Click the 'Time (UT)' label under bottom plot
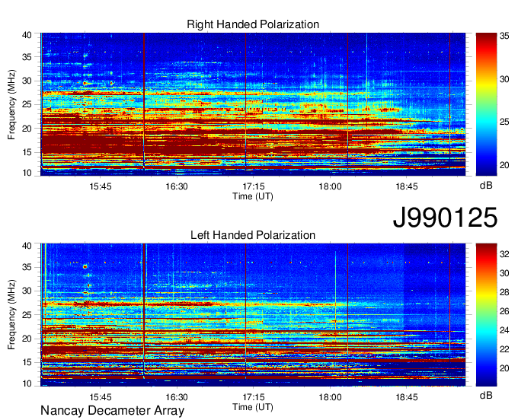Screen dimensions: 518x420 (253, 407)
